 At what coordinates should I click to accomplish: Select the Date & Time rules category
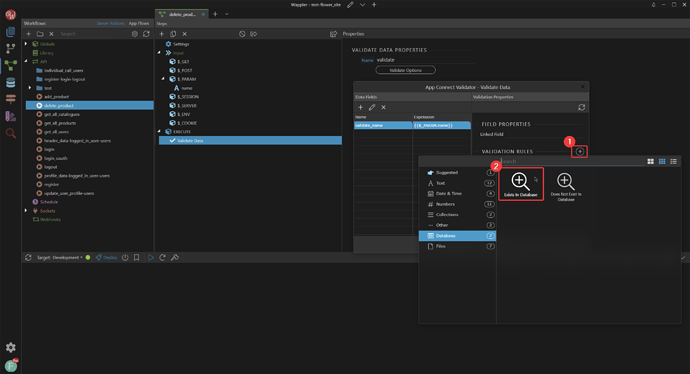point(457,194)
